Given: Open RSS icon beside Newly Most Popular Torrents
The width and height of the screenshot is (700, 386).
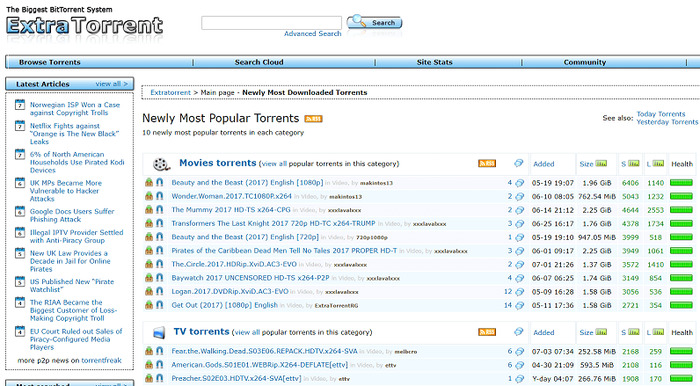Looking at the screenshot, I should click(313, 119).
